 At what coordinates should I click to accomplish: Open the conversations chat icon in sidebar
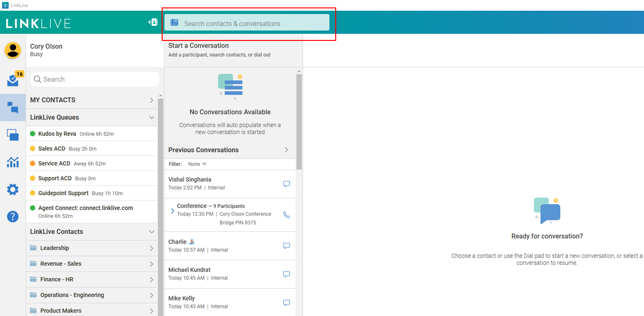pyautogui.click(x=13, y=107)
